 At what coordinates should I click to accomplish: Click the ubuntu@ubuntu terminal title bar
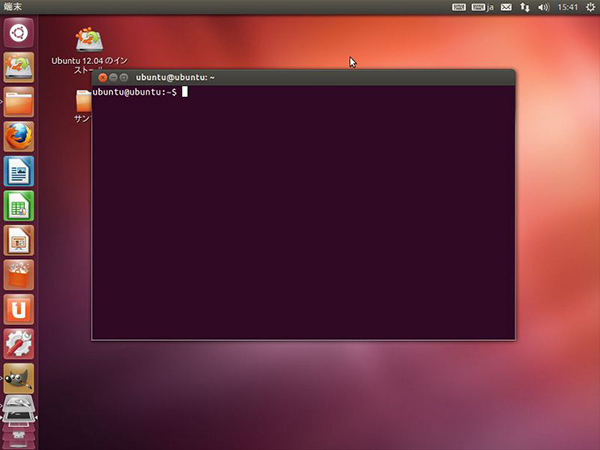[303, 78]
